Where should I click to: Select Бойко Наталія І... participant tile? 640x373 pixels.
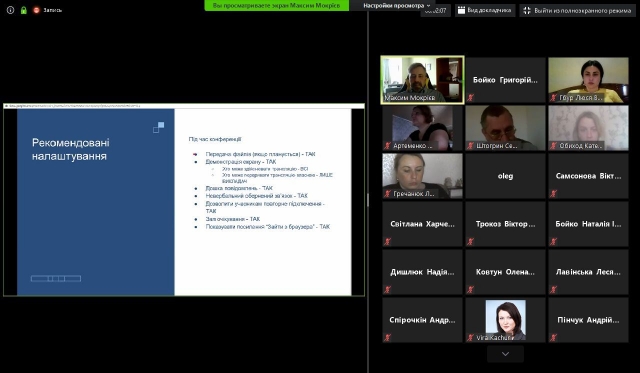(588, 224)
